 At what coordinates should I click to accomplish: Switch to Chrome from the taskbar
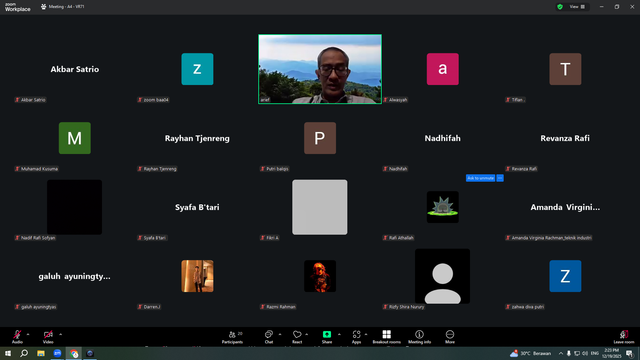click(74, 353)
